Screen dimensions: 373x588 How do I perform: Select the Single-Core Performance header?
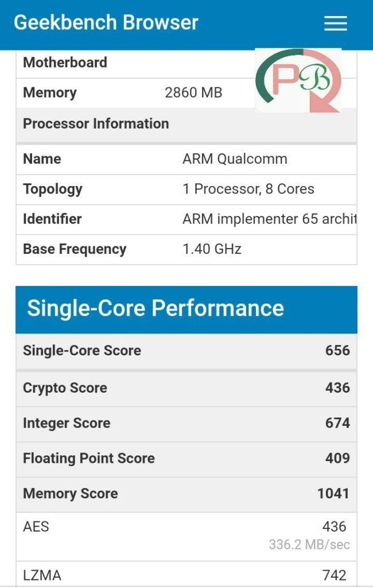(x=187, y=310)
